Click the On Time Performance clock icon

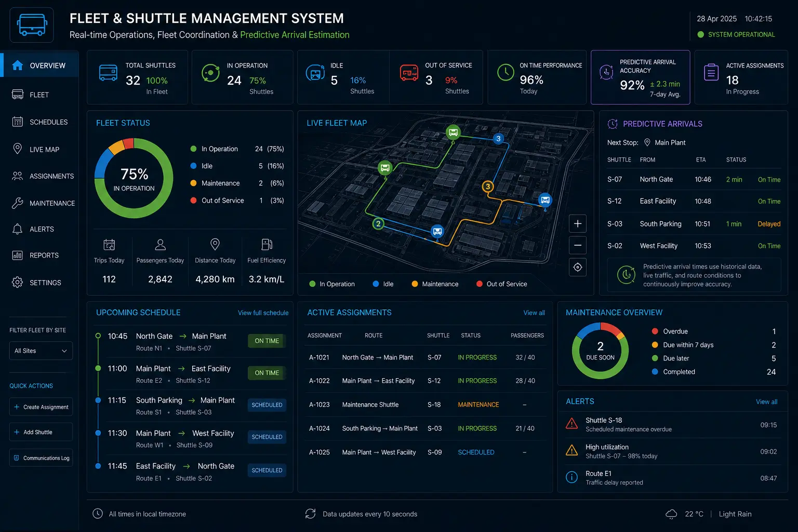(506, 72)
